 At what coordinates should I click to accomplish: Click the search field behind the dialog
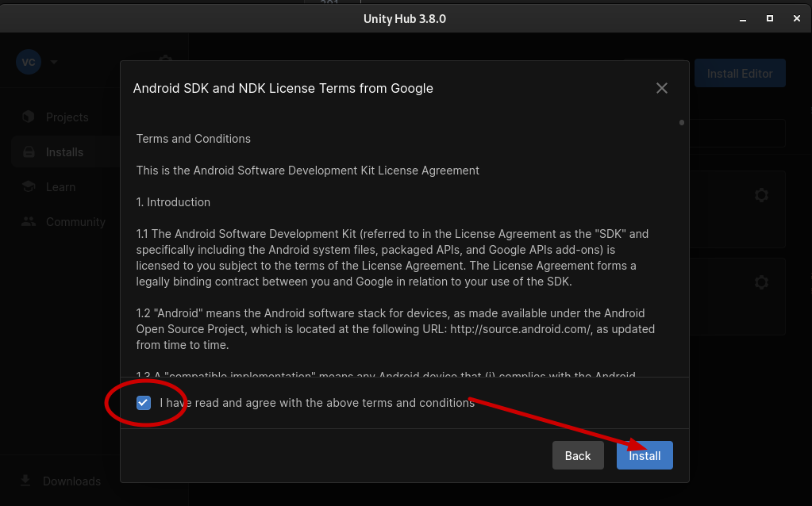(x=738, y=133)
